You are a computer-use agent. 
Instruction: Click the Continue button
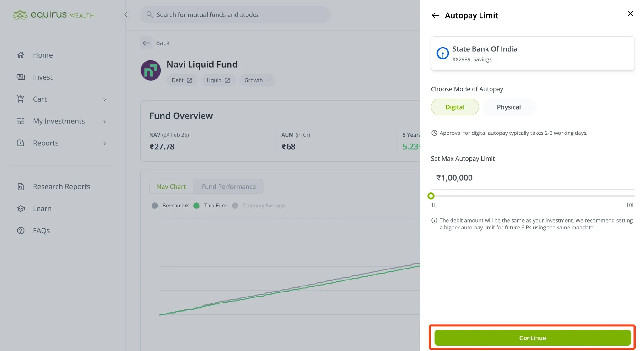tap(533, 338)
